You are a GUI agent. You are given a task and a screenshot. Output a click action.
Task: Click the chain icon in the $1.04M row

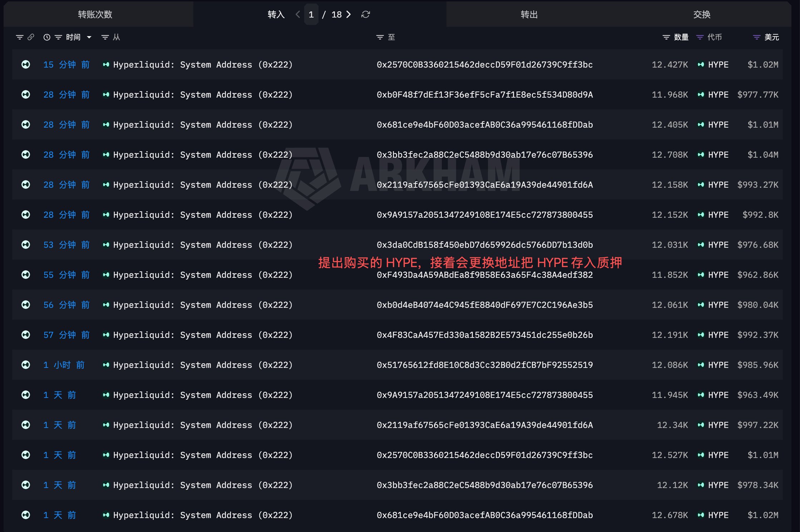pyautogui.click(x=26, y=154)
